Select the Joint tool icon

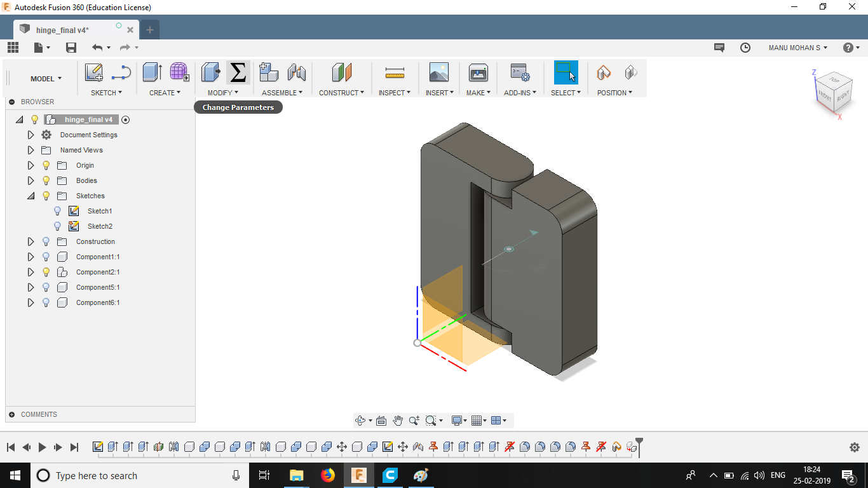click(296, 72)
